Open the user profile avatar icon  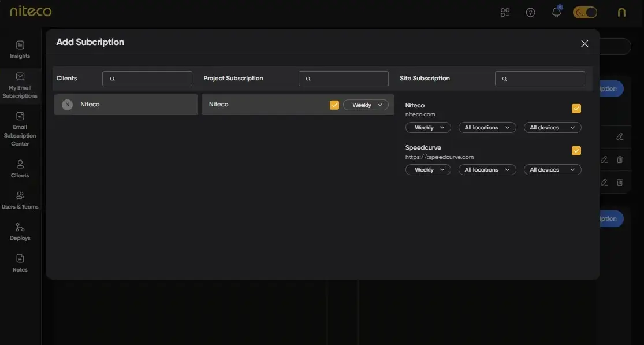tap(621, 12)
